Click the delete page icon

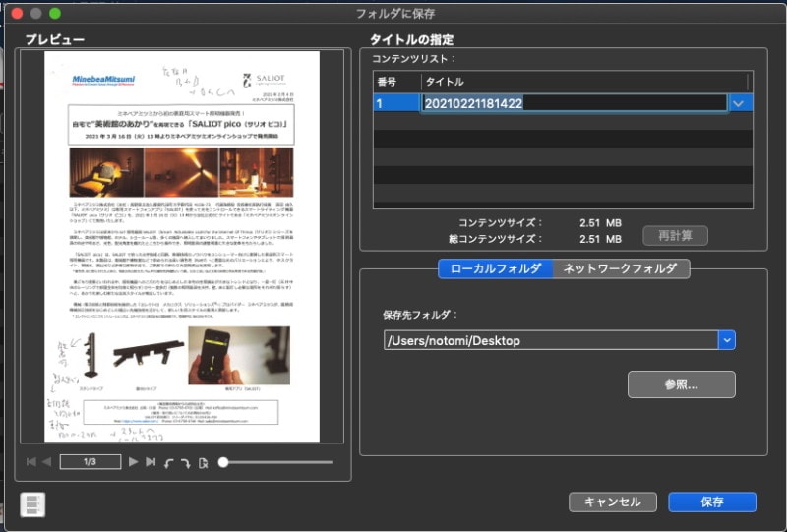click(203, 461)
